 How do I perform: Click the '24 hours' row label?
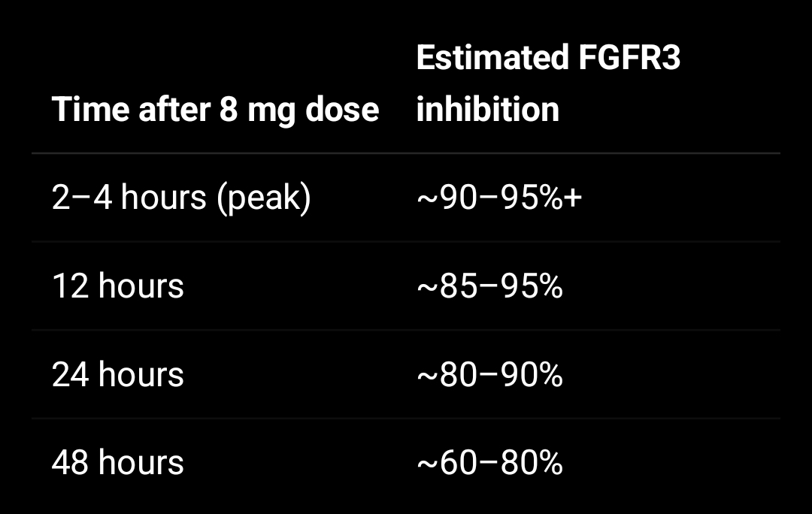[118, 374]
